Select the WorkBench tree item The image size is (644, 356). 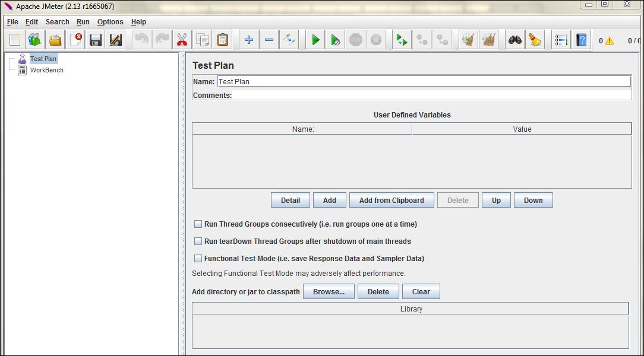coord(46,69)
